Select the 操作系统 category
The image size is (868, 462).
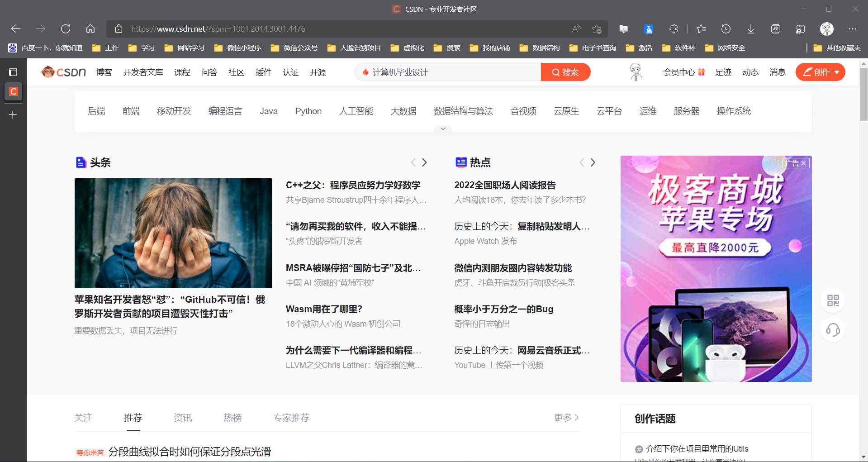pyautogui.click(x=734, y=111)
